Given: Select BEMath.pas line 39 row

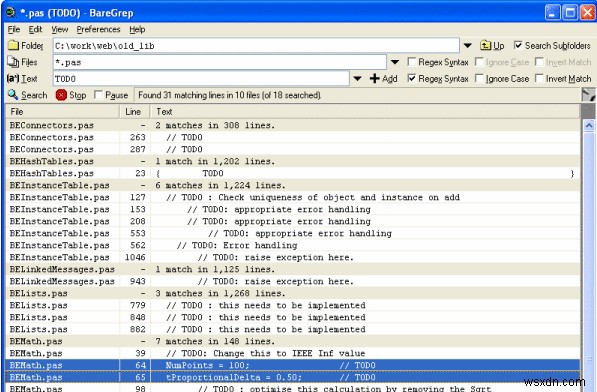Looking at the screenshot, I should coord(293,353).
